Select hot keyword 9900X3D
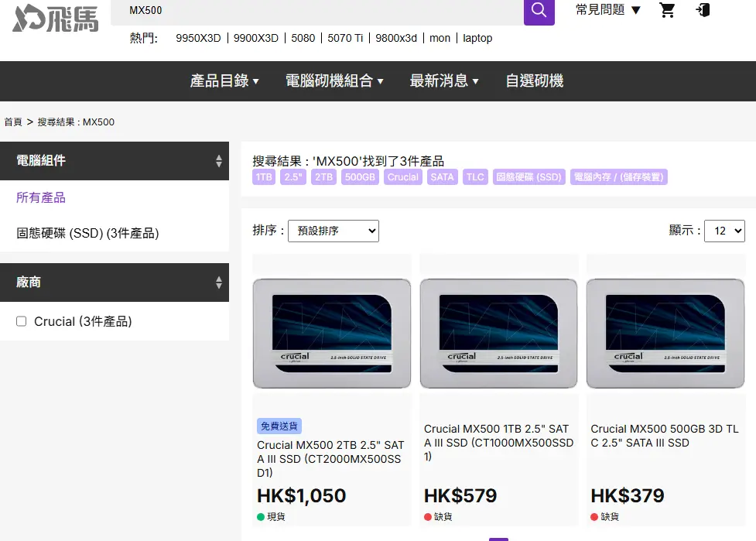The height and width of the screenshot is (541, 756). coord(256,38)
